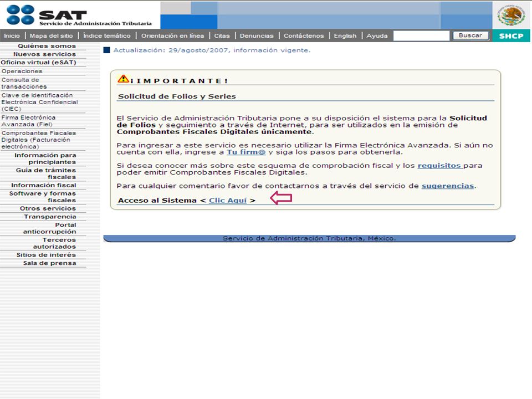Open Terceros autorizados in the sidebar

tap(54, 243)
